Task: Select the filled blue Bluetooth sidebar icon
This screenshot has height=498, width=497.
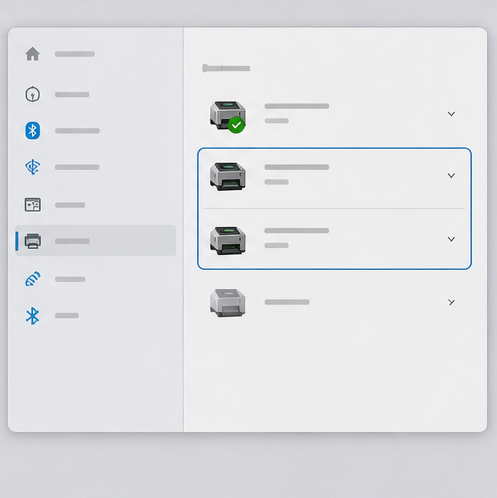Action: tap(33, 130)
